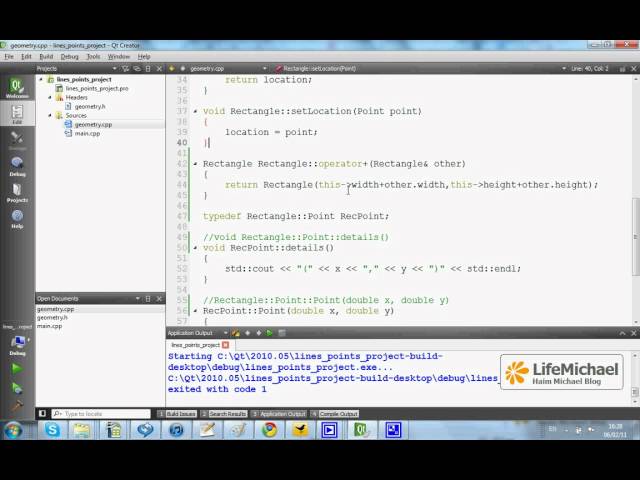Clear the Application Output pane
The width and height of the screenshot is (640, 480).
click(236, 333)
